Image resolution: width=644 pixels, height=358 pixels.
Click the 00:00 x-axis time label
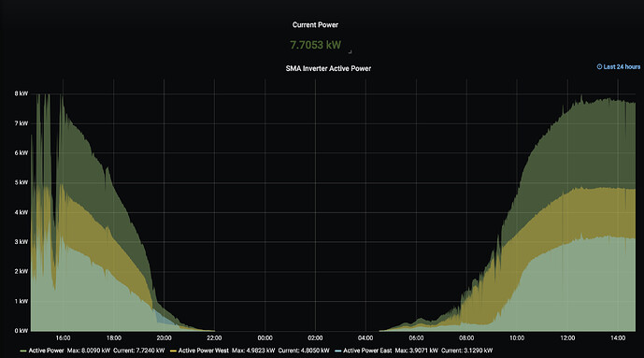pos(265,337)
